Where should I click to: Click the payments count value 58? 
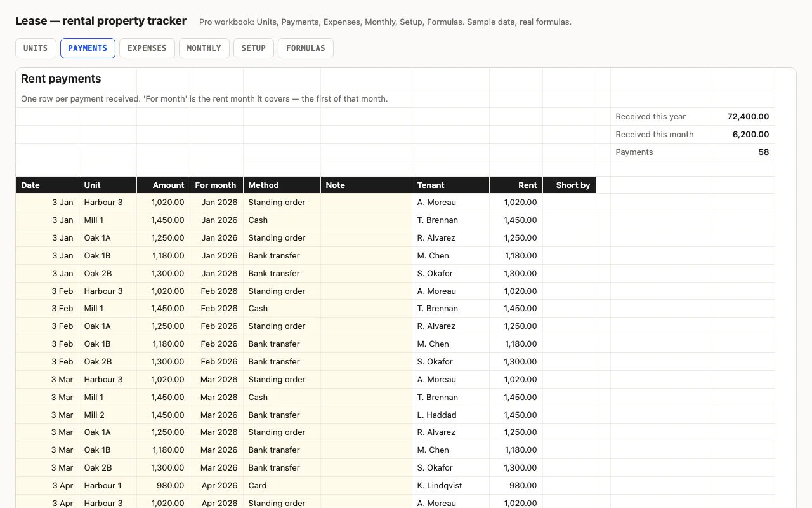click(764, 152)
